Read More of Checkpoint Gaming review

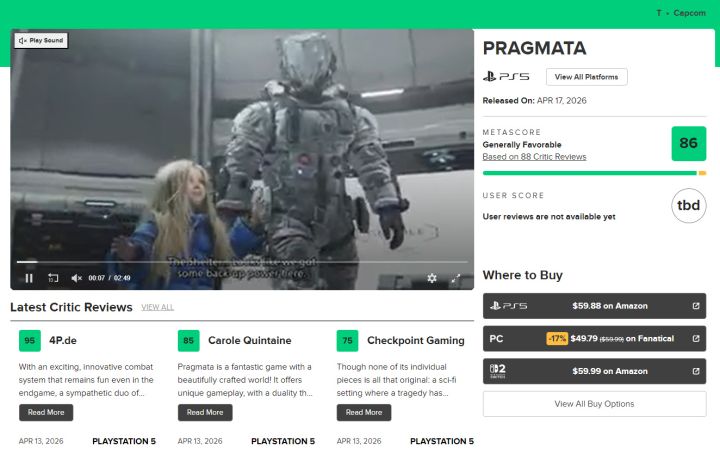364,412
